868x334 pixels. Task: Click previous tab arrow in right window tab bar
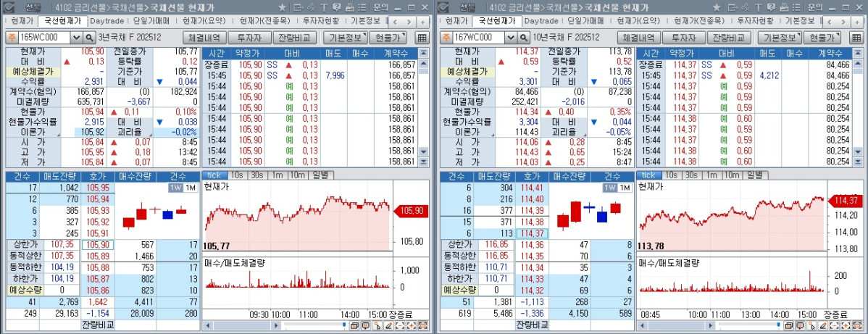[x=830, y=22]
